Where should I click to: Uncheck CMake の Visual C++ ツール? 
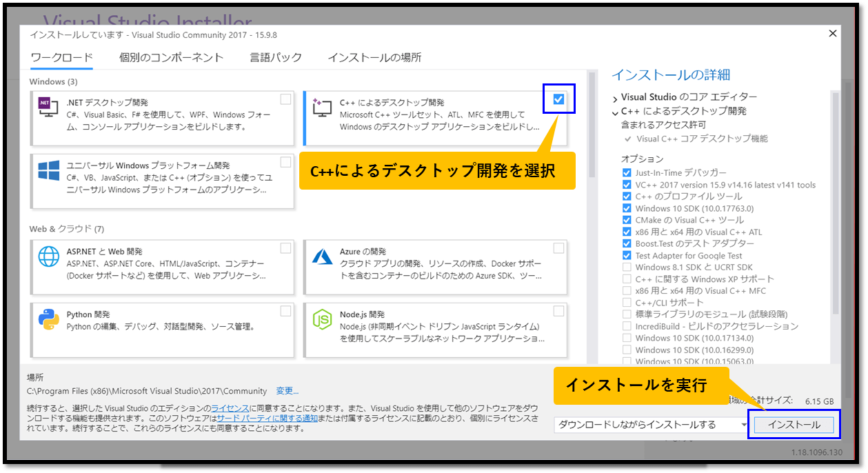[627, 220]
